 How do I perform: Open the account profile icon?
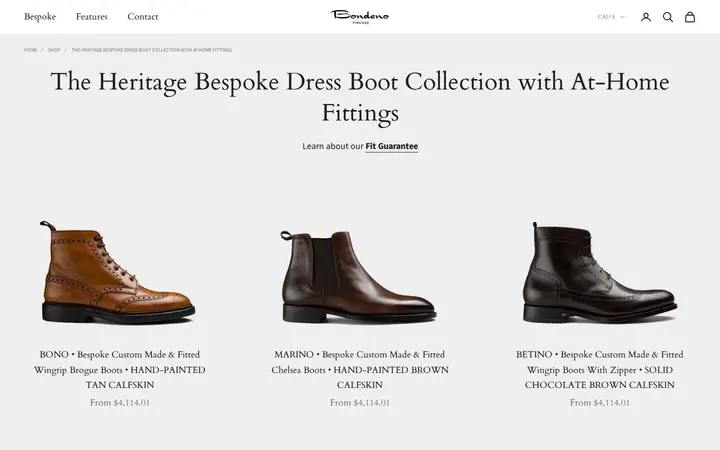pos(646,17)
